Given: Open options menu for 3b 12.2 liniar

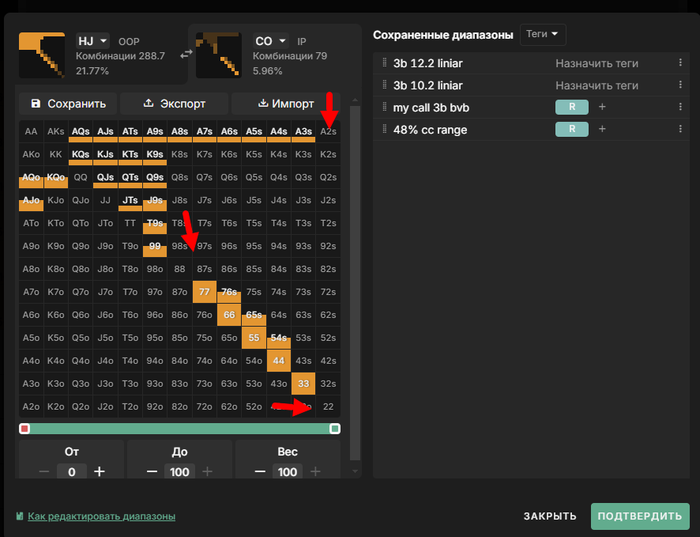Looking at the screenshot, I should pos(680,63).
